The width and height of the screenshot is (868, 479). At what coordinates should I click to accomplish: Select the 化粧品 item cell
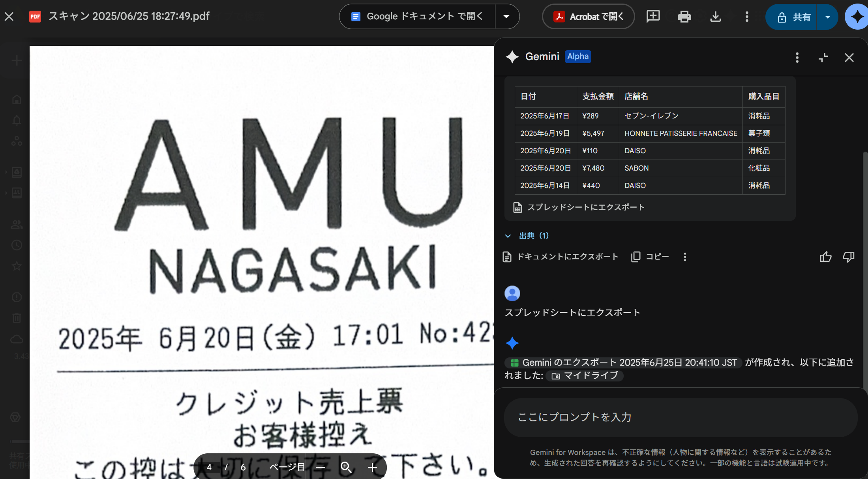pos(764,168)
